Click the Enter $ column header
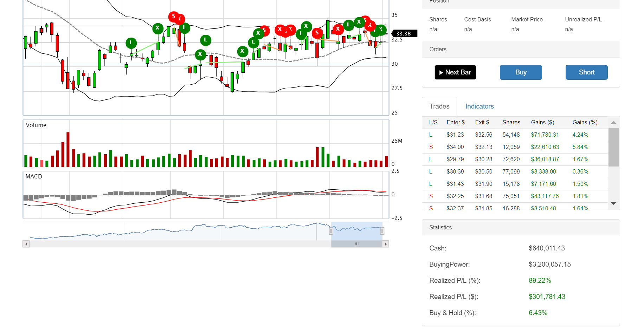644x333 pixels. (x=456, y=123)
